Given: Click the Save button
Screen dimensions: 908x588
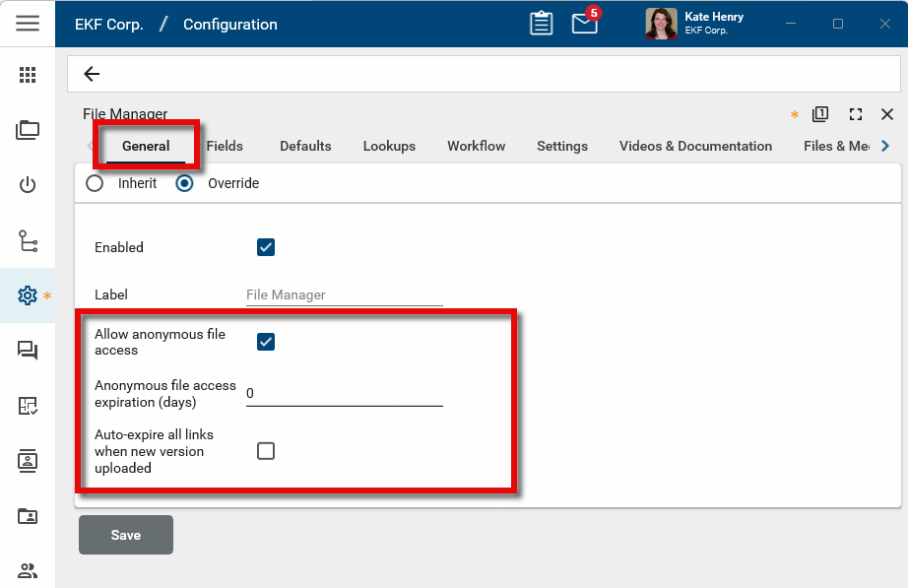Looking at the screenshot, I should pos(126,535).
